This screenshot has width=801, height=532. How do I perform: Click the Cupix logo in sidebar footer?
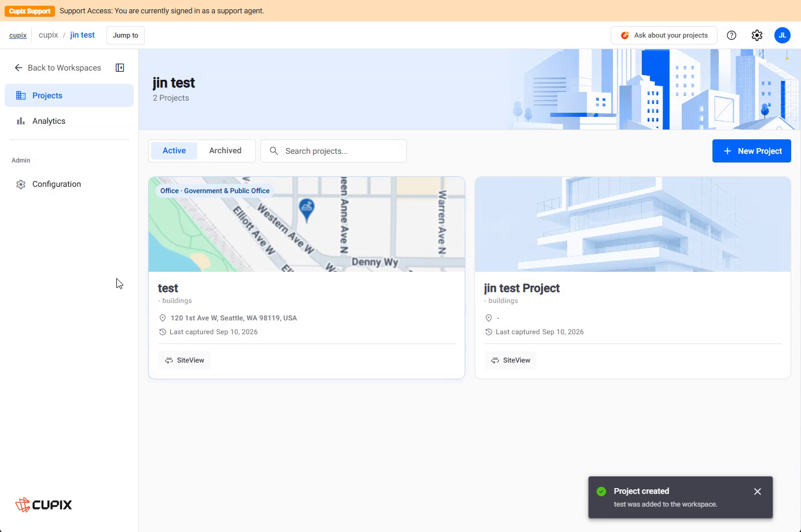coord(43,505)
